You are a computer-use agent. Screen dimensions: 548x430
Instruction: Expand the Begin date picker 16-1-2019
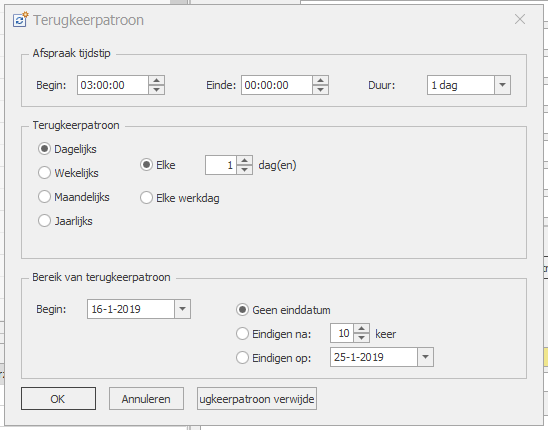coord(182,309)
